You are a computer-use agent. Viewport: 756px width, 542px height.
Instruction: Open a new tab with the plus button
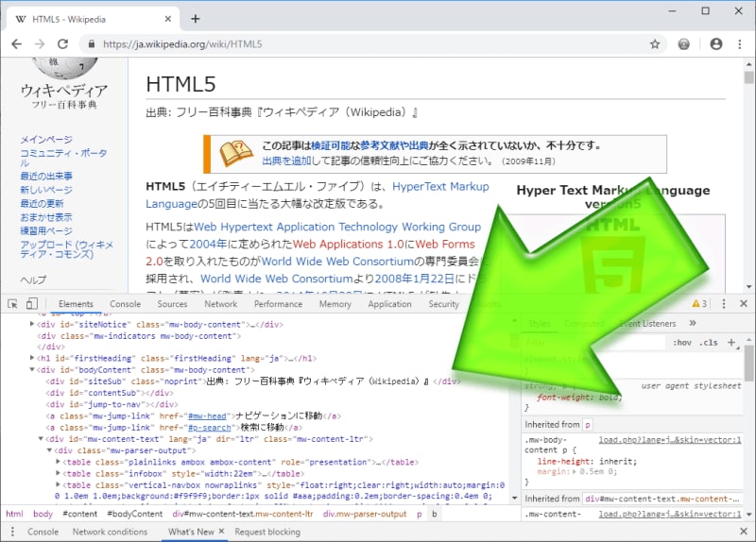coord(196,19)
